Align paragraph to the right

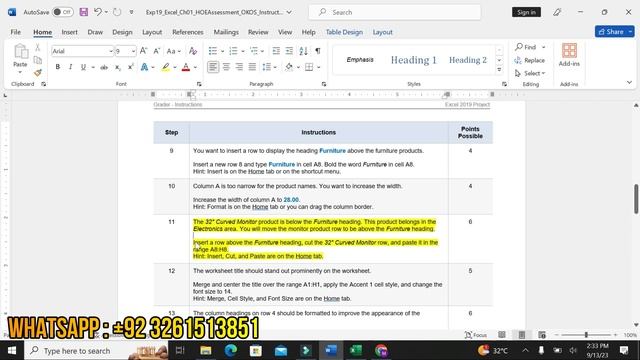tap(239, 67)
